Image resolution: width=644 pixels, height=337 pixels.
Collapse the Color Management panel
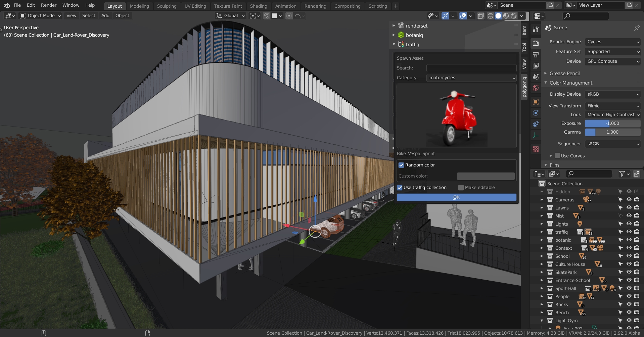tap(546, 83)
